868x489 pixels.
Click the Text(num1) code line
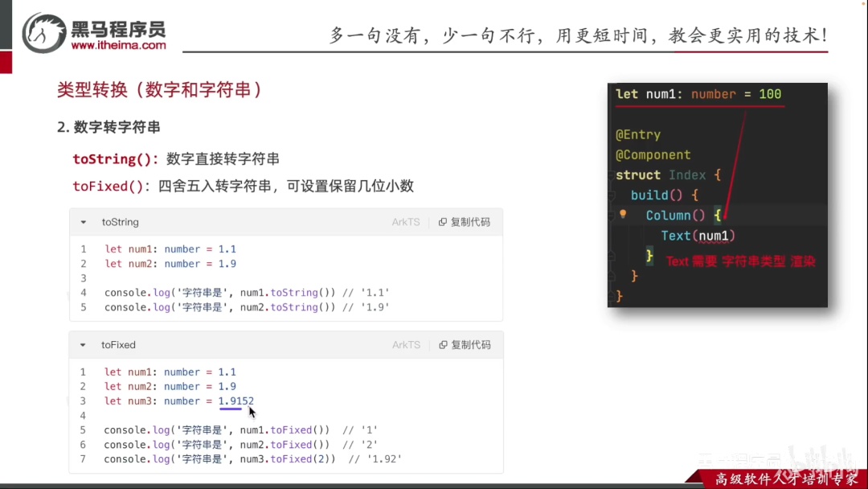click(698, 236)
